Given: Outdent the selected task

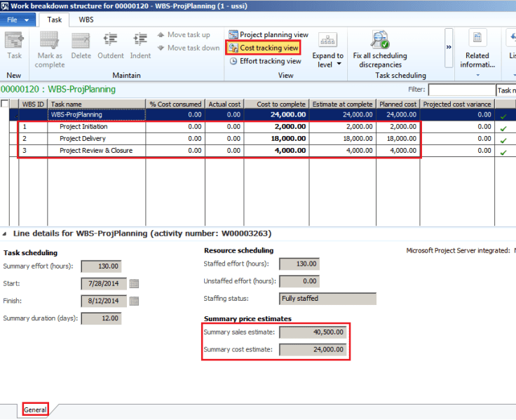Looking at the screenshot, I should point(110,43).
